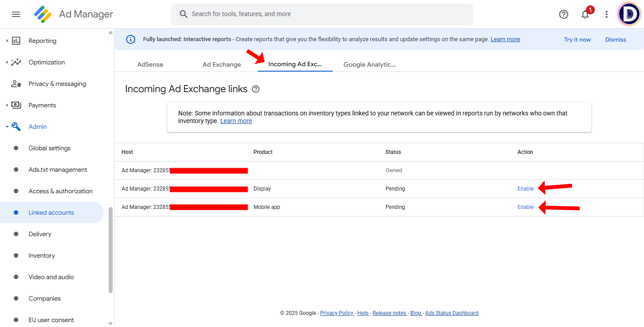Click Pending status in Display row

(395, 189)
